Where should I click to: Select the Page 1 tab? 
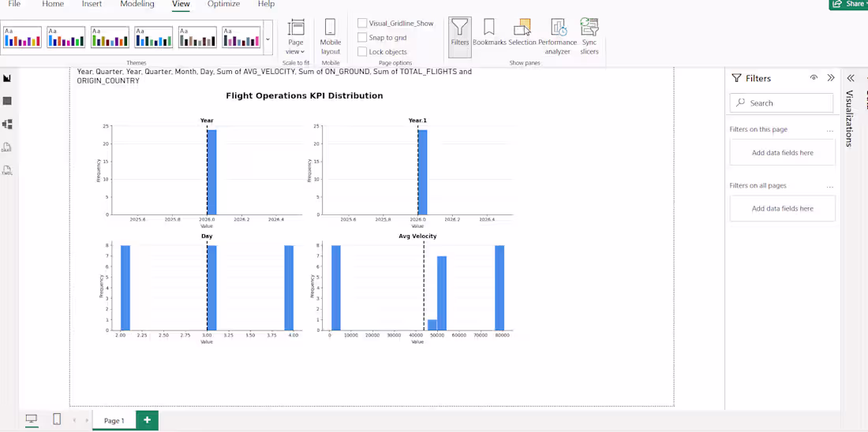(x=114, y=420)
